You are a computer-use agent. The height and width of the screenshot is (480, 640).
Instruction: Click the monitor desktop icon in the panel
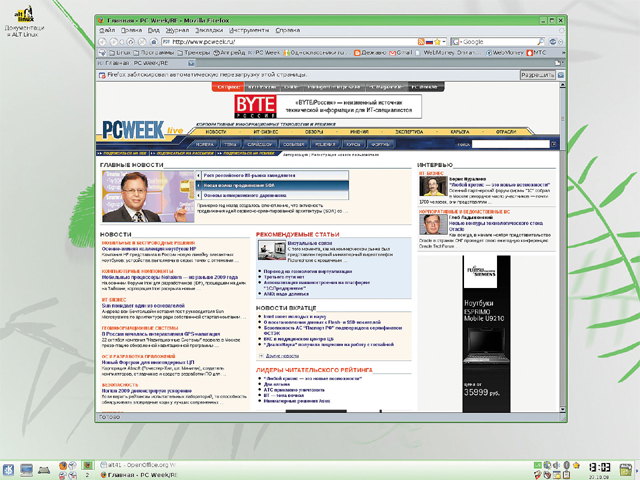coord(26,470)
